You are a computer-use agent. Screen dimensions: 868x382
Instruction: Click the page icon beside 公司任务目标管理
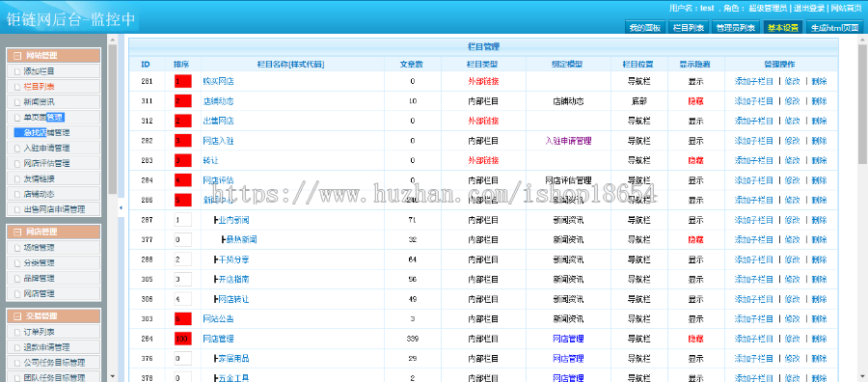tap(17, 363)
